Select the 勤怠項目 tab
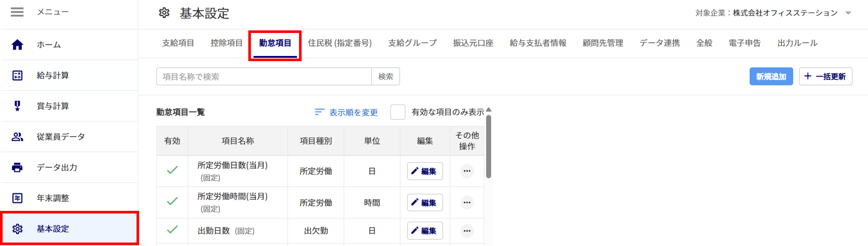 tap(275, 43)
